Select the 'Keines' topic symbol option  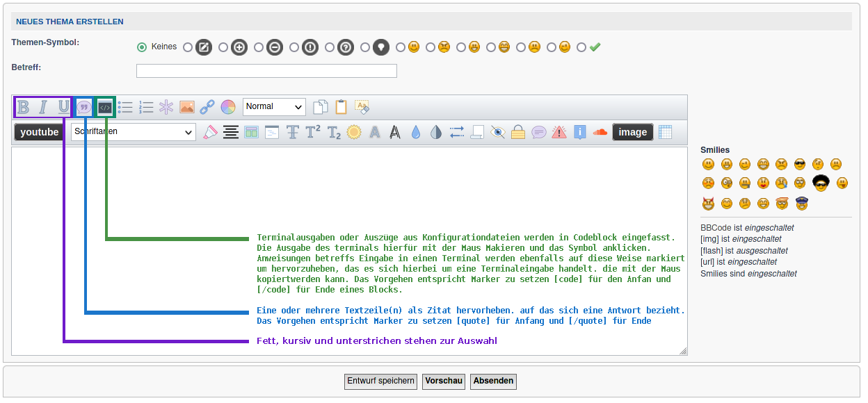click(142, 47)
